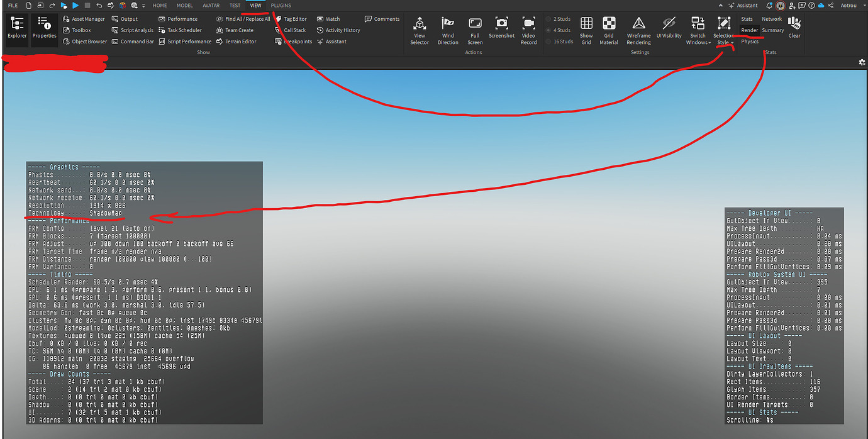Open the Watch window

pos(328,19)
